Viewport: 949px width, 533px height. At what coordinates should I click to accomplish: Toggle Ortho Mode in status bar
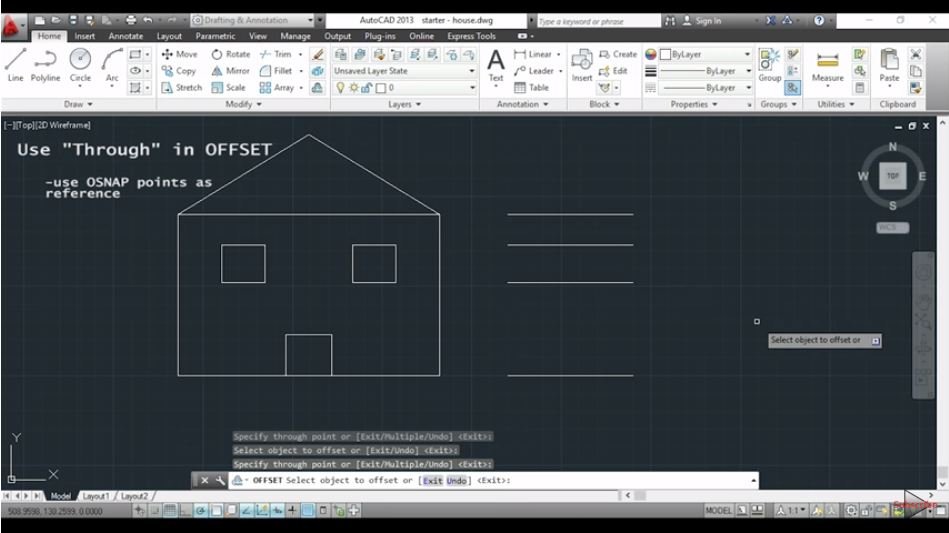pyautogui.click(x=185, y=511)
